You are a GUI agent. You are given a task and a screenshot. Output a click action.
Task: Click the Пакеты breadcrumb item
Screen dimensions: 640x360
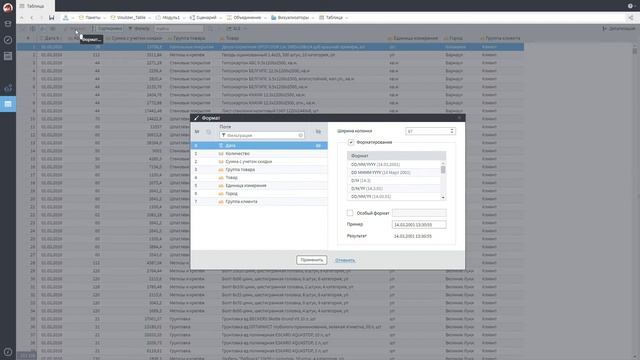[90, 18]
